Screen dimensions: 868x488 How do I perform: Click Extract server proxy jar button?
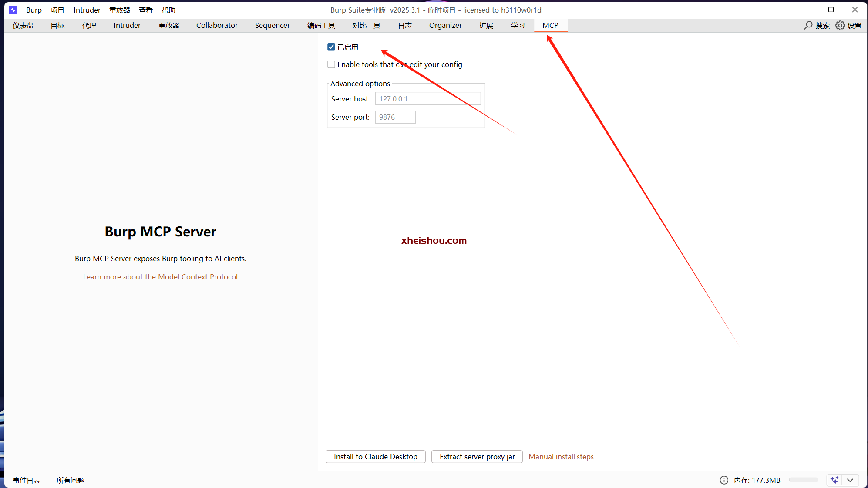tap(477, 457)
